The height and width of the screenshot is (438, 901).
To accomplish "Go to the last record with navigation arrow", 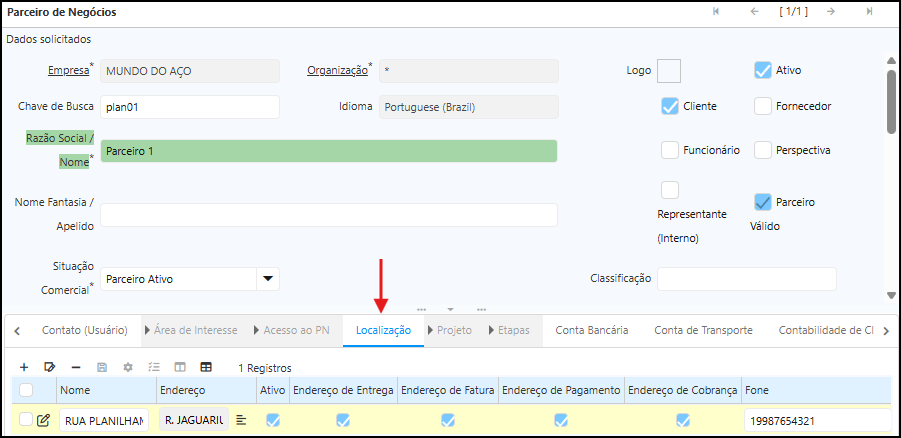I will [869, 11].
